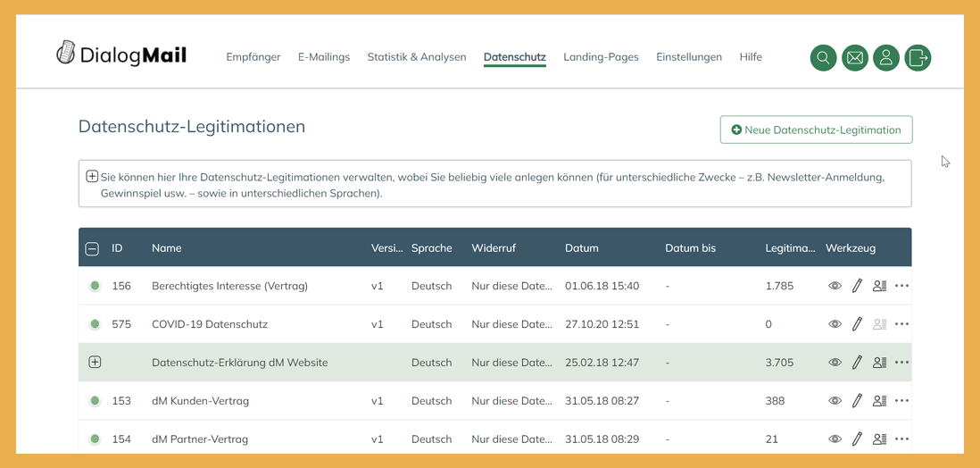Click legitimation count 1.785

tap(779, 286)
